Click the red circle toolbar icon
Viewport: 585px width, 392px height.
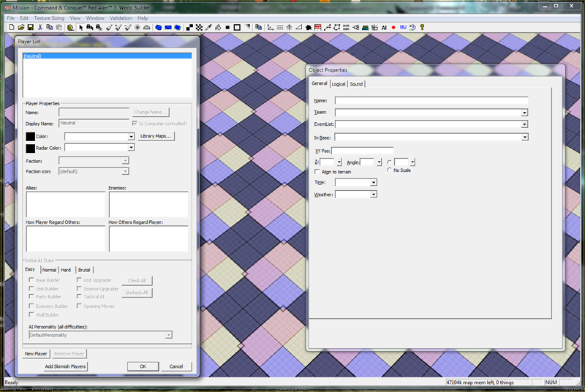[393, 27]
